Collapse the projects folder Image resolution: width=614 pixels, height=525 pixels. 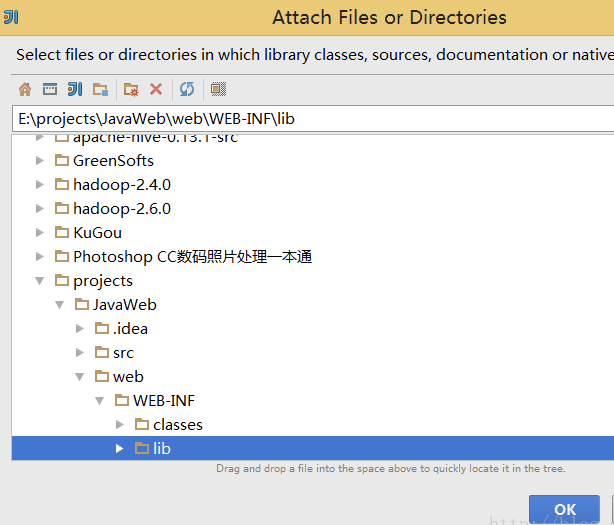(40, 281)
